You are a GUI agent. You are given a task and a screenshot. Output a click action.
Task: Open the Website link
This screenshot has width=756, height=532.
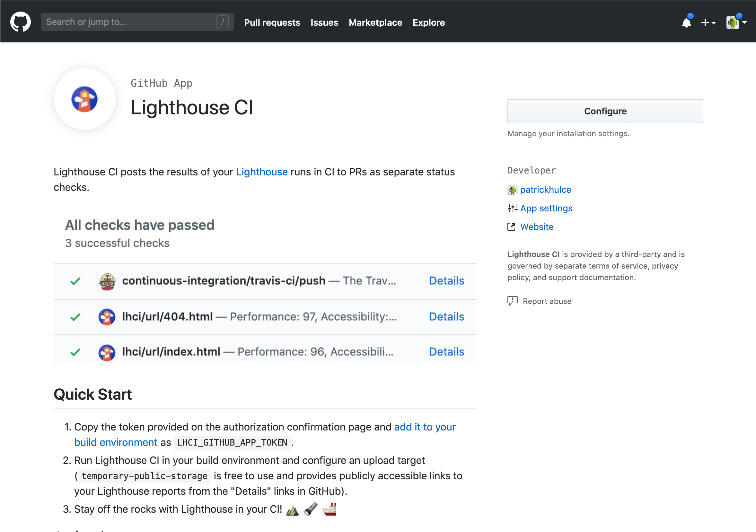[537, 227]
